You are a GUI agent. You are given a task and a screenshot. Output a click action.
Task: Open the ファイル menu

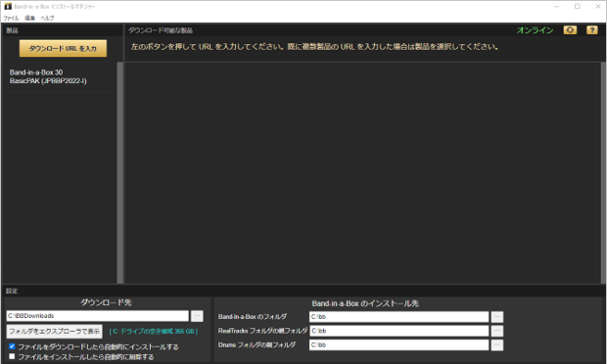pyautogui.click(x=11, y=18)
